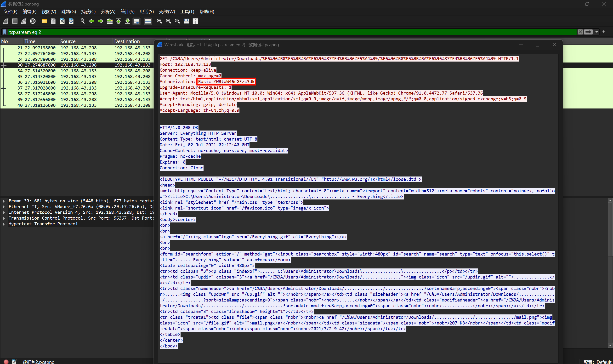
Task: Expand the Transmission Control Protocol row
Action: (x=4, y=218)
